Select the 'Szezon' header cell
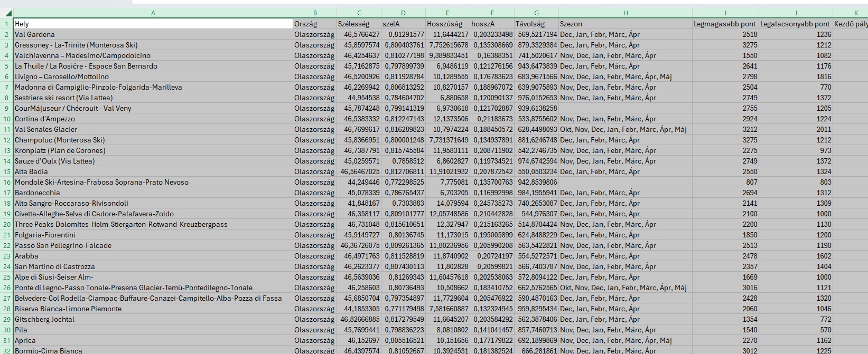Viewport: 868px width, 354px height. (x=625, y=24)
